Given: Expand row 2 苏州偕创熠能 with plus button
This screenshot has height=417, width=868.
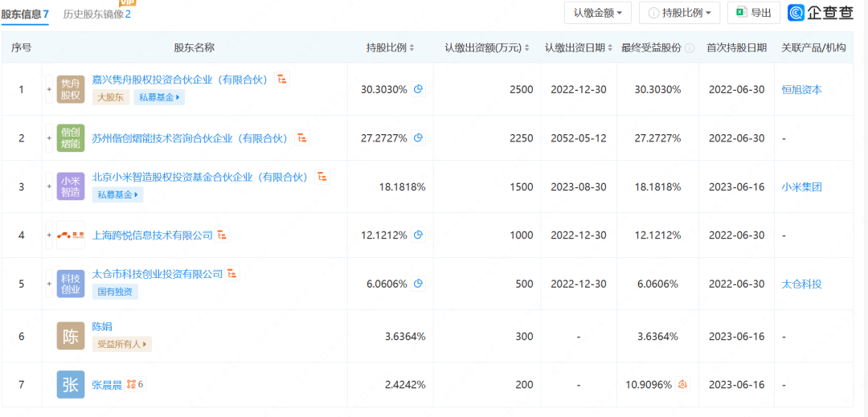Looking at the screenshot, I should point(49,138).
